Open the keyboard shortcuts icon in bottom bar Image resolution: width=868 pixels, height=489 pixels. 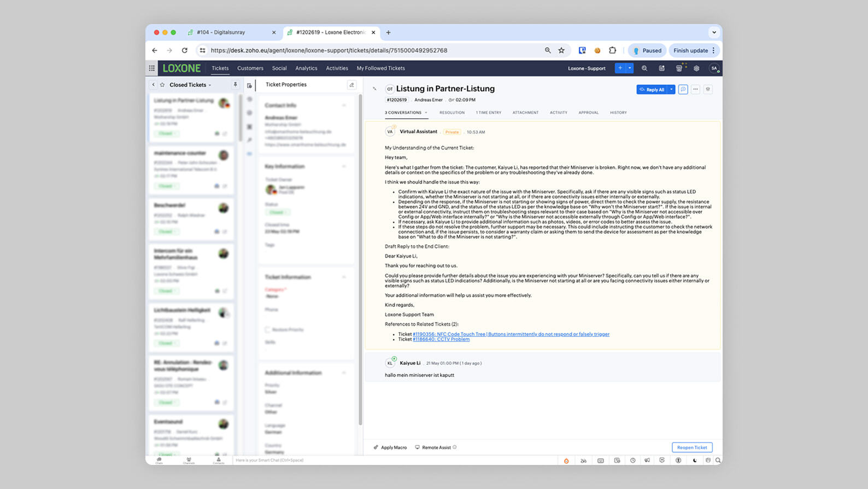(601, 461)
